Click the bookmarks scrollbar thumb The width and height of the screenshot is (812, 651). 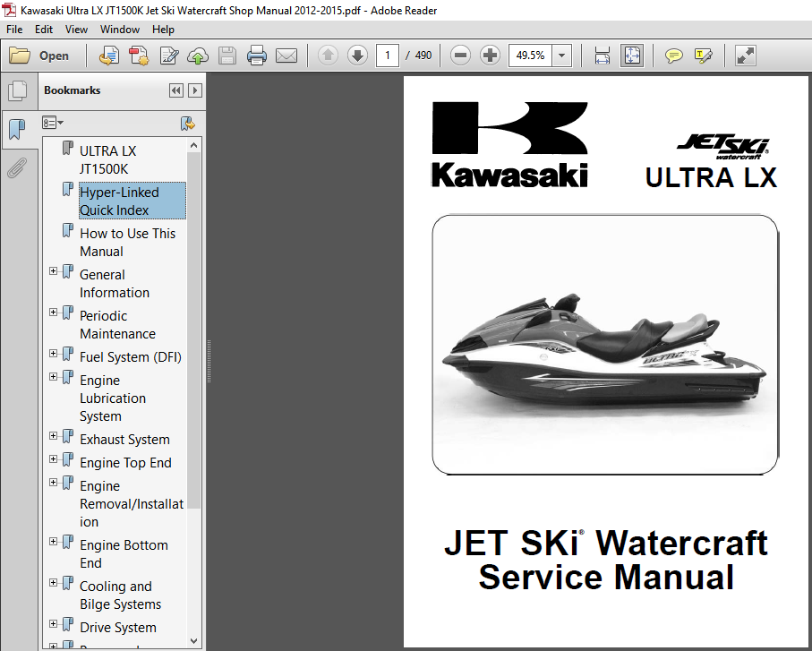[194, 330]
